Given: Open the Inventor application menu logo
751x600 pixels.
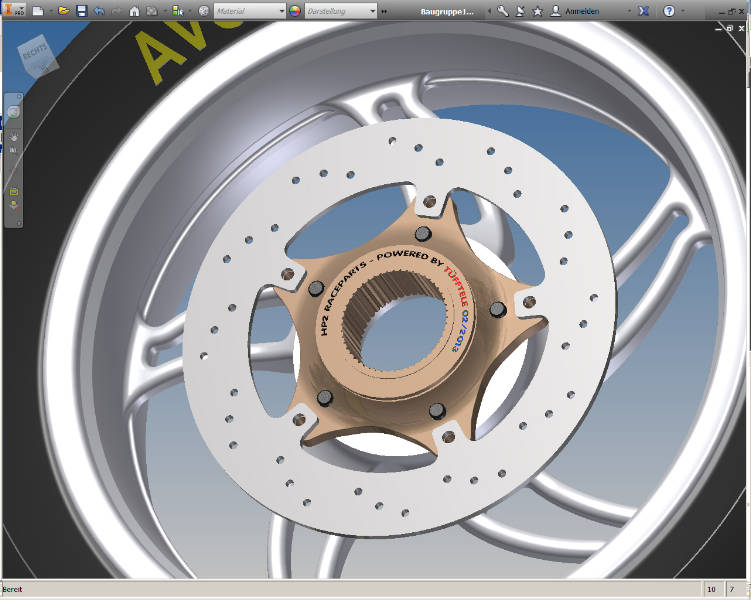Looking at the screenshot, I should coord(14,9).
